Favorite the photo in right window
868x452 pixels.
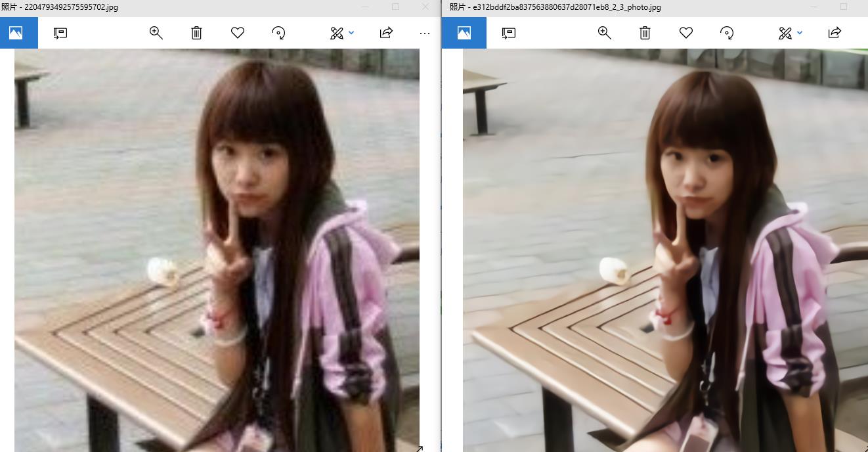click(x=686, y=33)
